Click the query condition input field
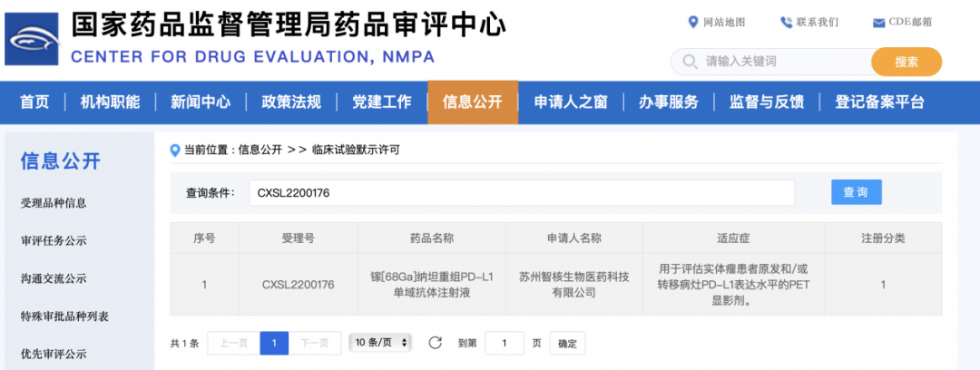Image resolution: width=980 pixels, height=370 pixels. (x=522, y=193)
